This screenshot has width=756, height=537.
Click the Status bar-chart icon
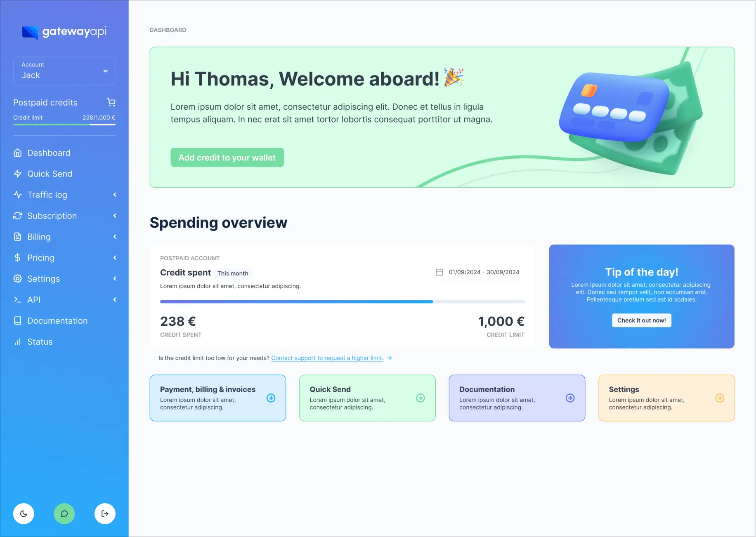tap(17, 342)
